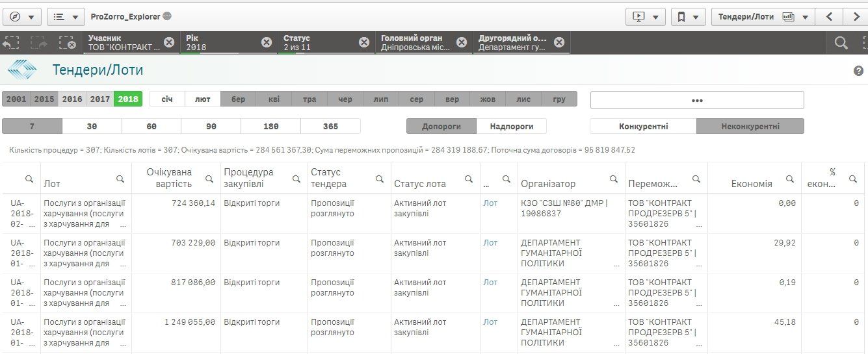Go to the previous sheet
This screenshot has height=354, width=868.
coord(829,17)
